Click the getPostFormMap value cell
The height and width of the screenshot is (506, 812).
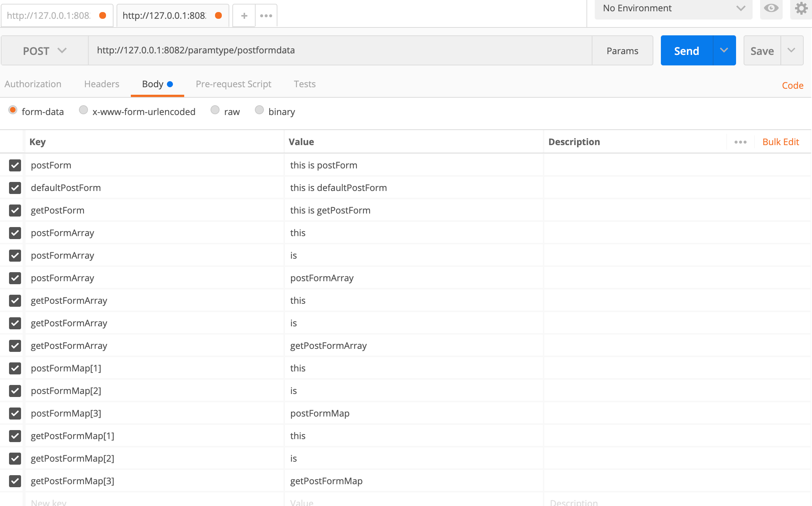(x=414, y=481)
